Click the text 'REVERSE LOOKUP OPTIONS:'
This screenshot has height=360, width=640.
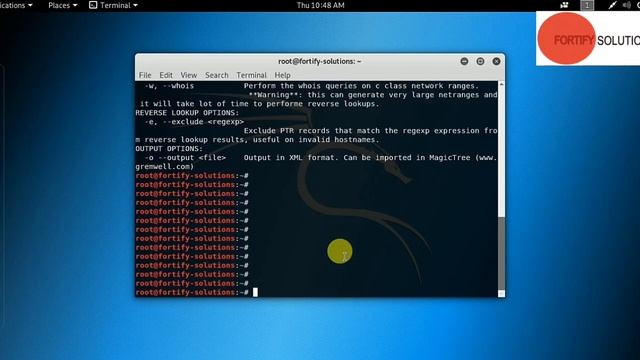187,113
